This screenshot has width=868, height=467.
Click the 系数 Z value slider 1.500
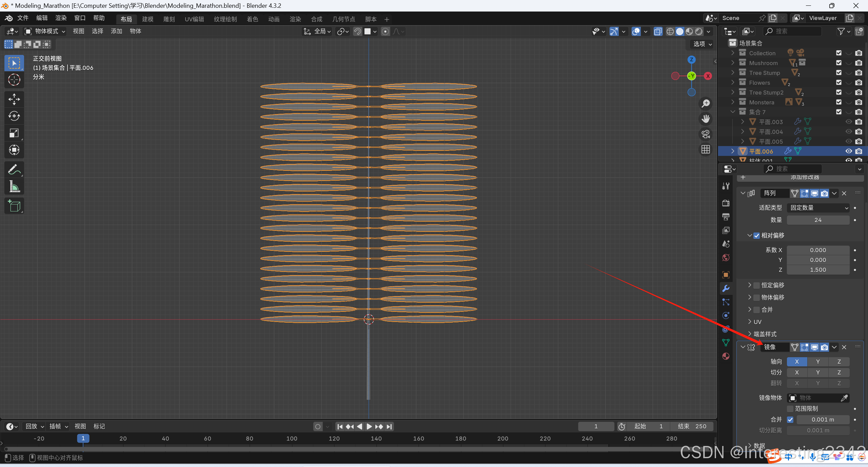pyautogui.click(x=818, y=270)
